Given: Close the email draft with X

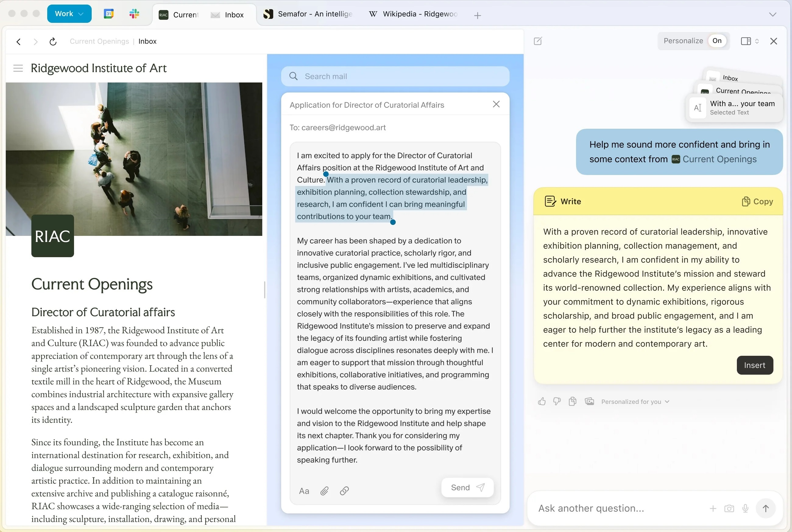Looking at the screenshot, I should point(496,104).
